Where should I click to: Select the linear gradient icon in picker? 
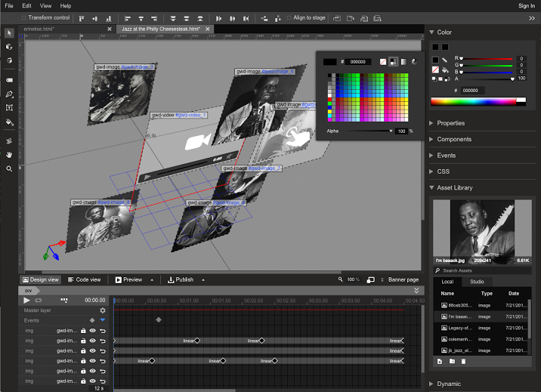pyautogui.click(x=403, y=62)
